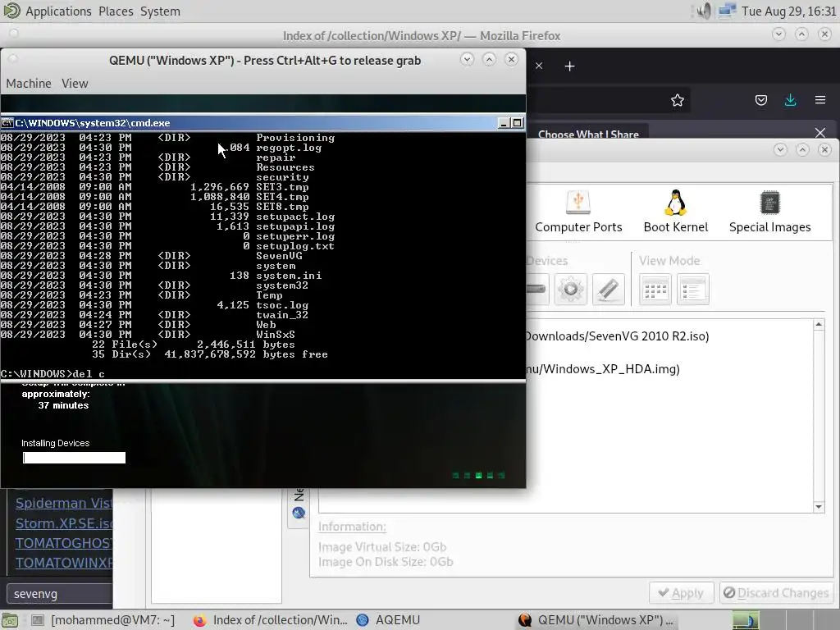Show Firefox downloads panel

(790, 100)
